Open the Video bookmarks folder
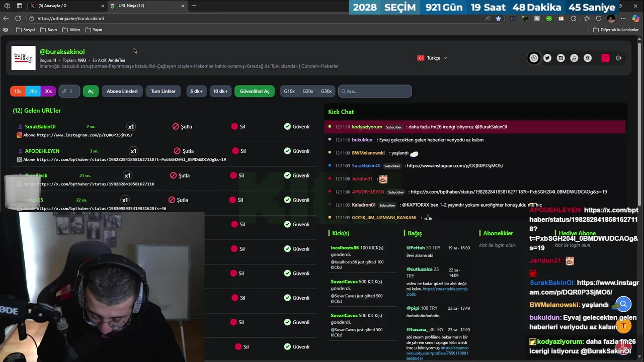Screen dimensions: 644x362 point(71,30)
